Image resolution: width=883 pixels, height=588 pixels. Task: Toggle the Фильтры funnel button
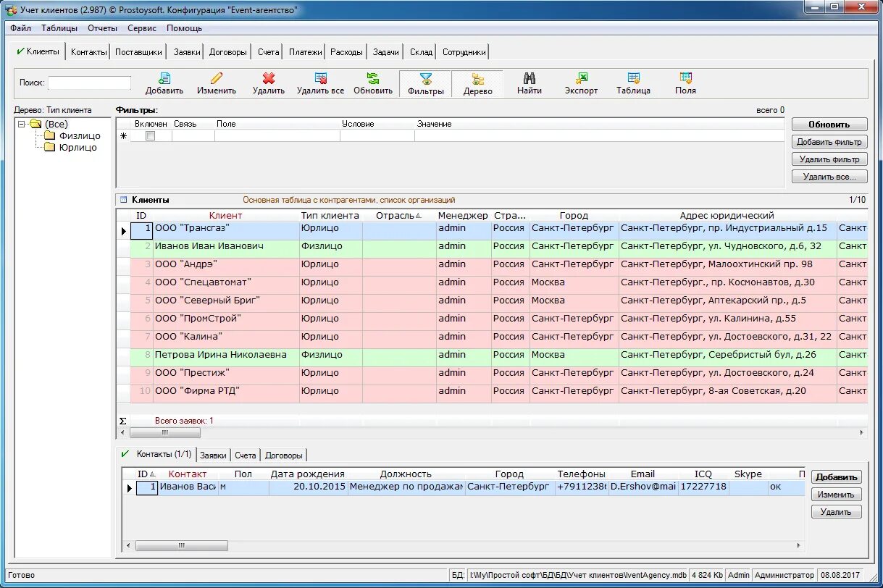click(x=426, y=84)
